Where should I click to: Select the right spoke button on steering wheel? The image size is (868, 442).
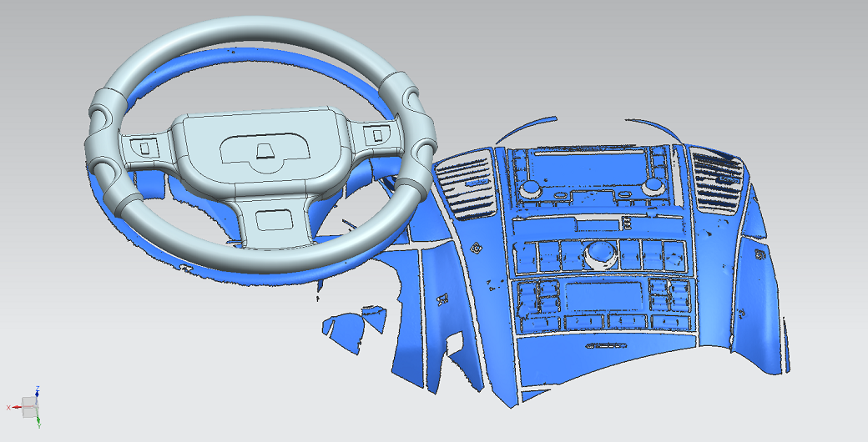click(x=377, y=134)
